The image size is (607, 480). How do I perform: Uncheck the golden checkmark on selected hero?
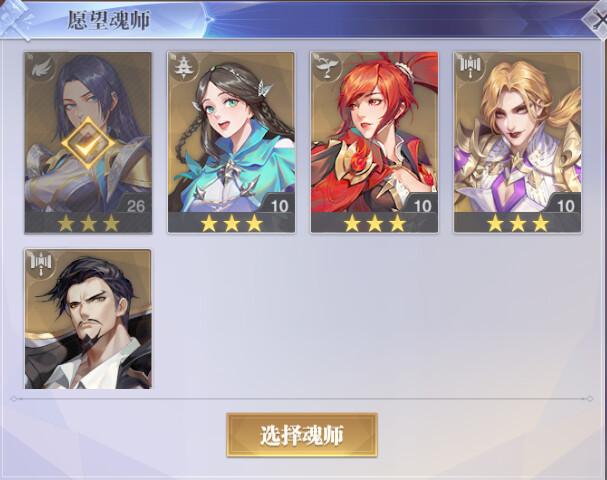click(88, 144)
